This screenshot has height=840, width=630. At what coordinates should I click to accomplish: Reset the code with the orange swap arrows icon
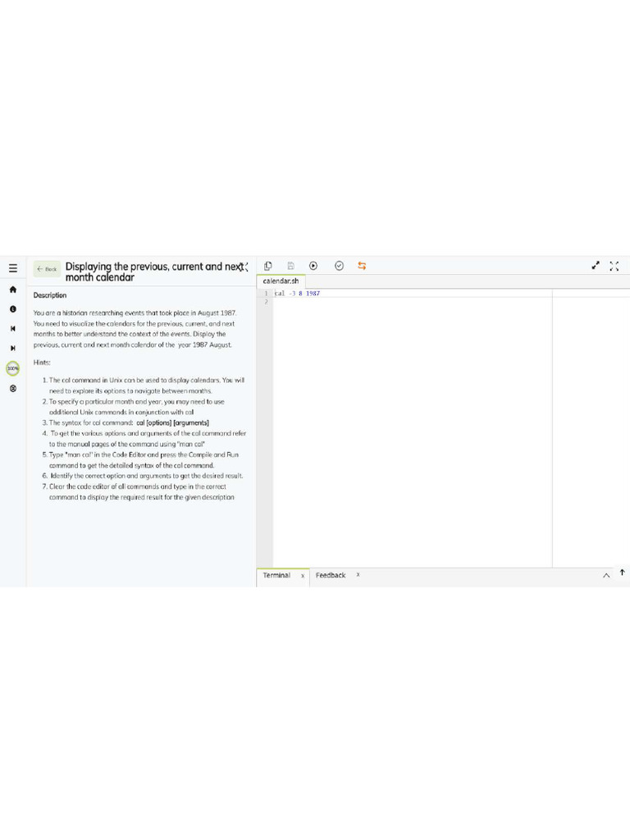click(x=362, y=266)
